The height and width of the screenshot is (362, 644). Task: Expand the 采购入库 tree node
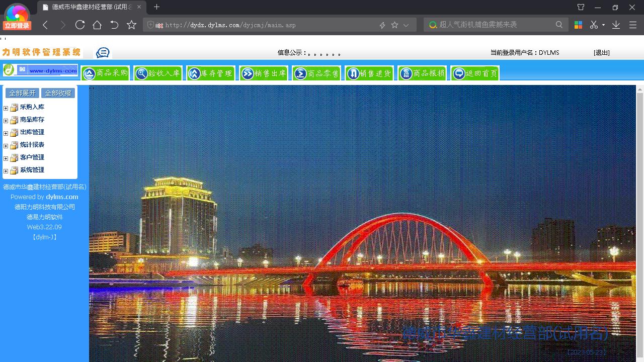(x=5, y=107)
